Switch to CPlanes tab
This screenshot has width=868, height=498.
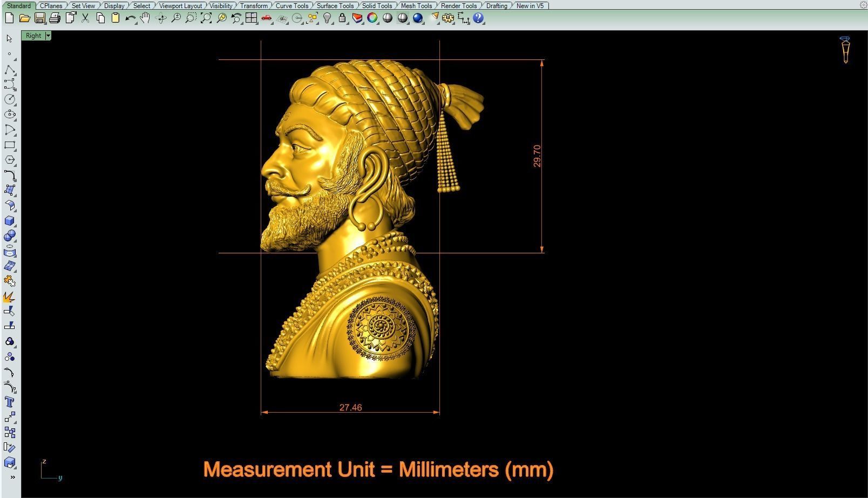click(x=51, y=5)
